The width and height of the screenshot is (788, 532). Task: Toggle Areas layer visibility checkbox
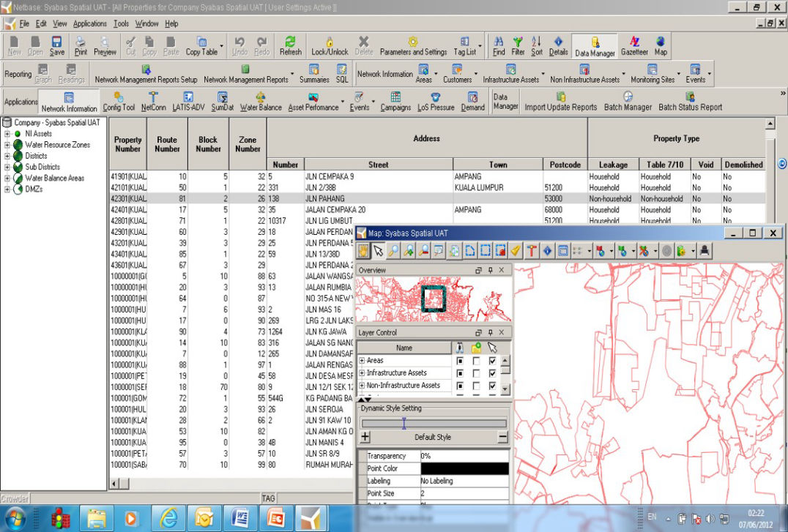point(459,361)
